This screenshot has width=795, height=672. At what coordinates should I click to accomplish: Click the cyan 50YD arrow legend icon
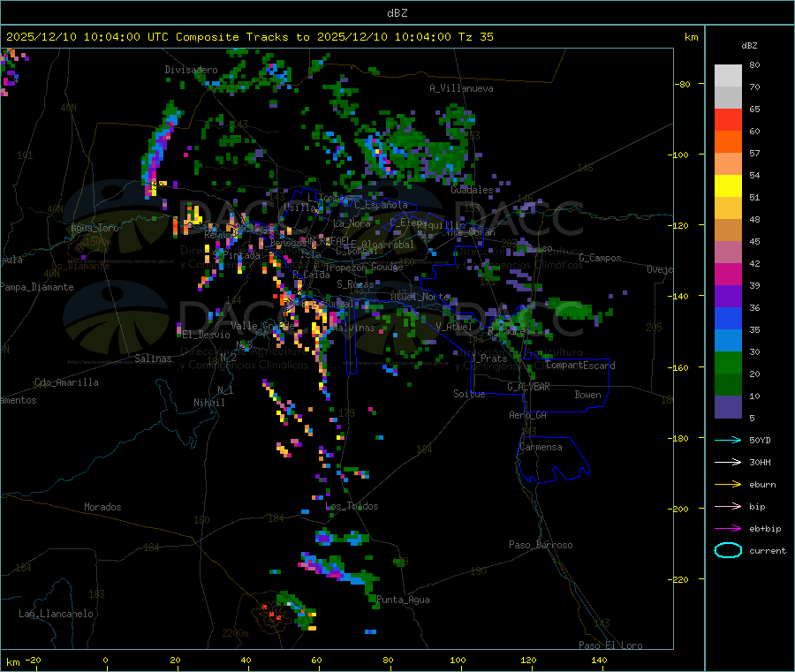point(728,440)
